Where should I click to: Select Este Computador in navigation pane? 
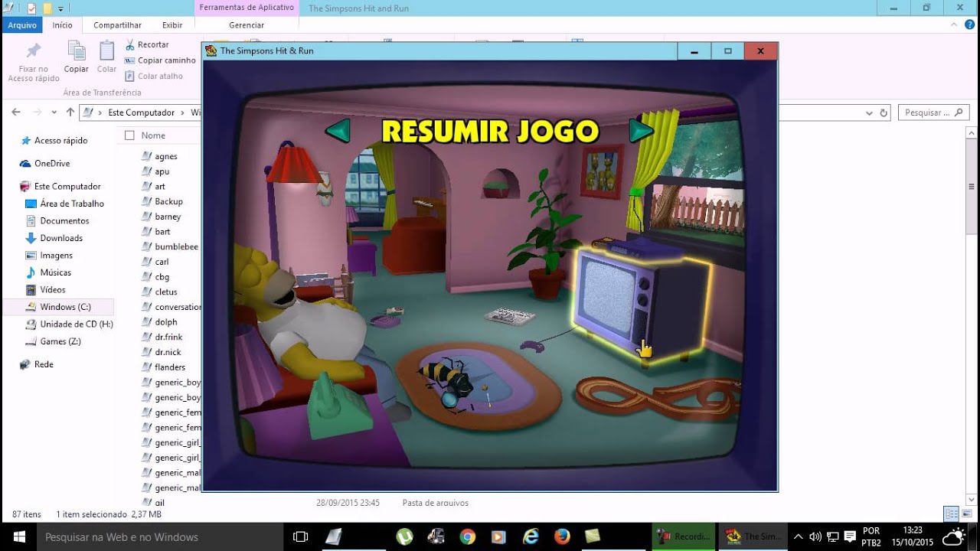click(67, 187)
